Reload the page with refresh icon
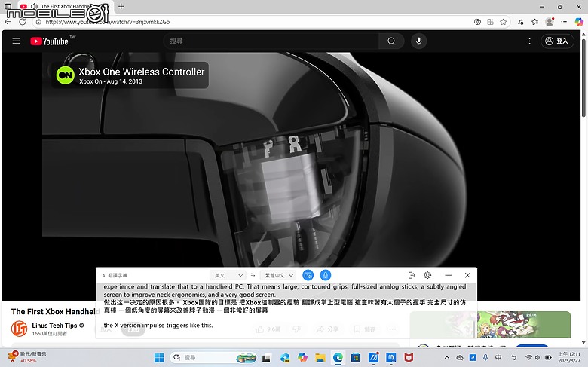This screenshot has height=367, width=588. tap(23, 22)
